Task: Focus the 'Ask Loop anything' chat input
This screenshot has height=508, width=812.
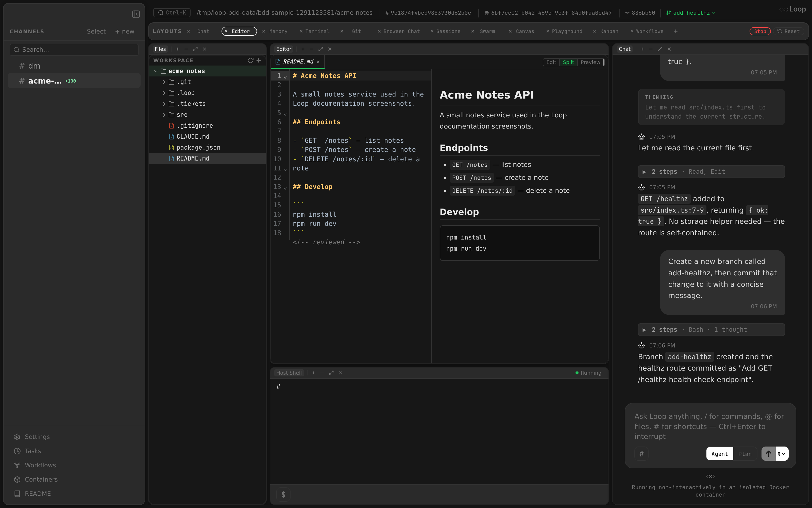Action: pos(710,426)
